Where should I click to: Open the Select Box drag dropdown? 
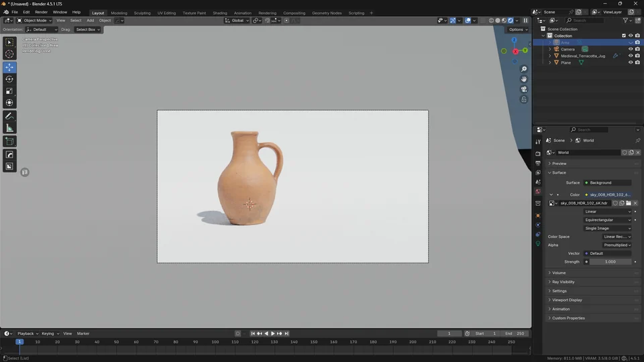(87, 29)
